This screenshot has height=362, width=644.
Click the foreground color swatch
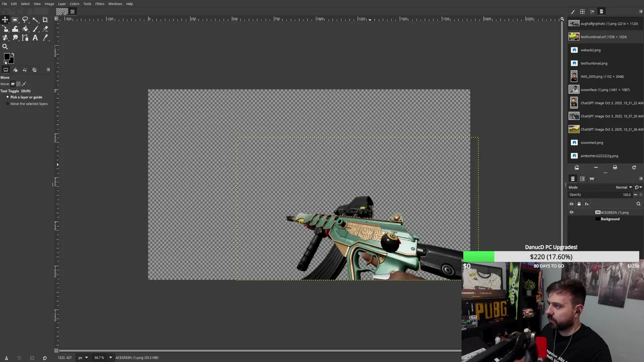7,57
